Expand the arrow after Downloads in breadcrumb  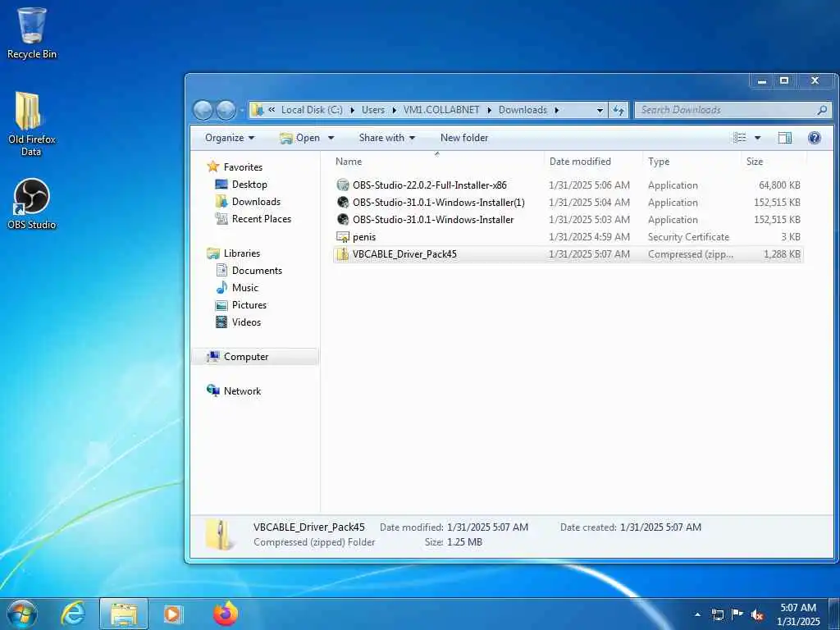pyautogui.click(x=557, y=111)
